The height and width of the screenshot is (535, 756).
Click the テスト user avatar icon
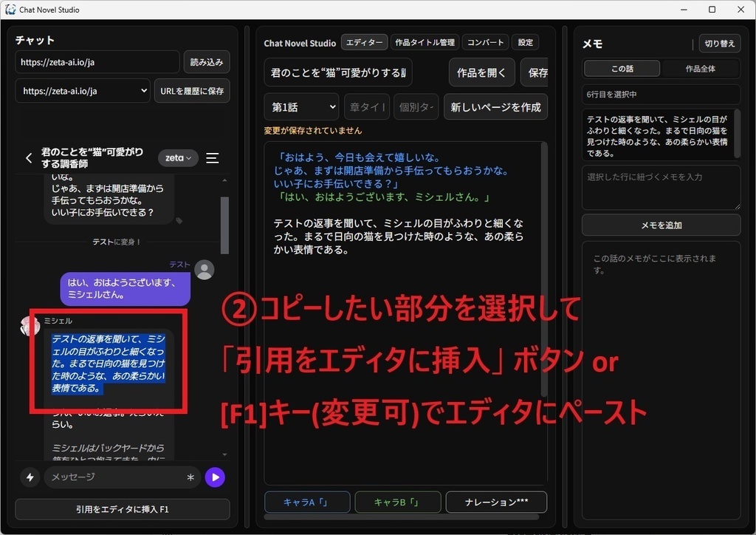click(204, 269)
